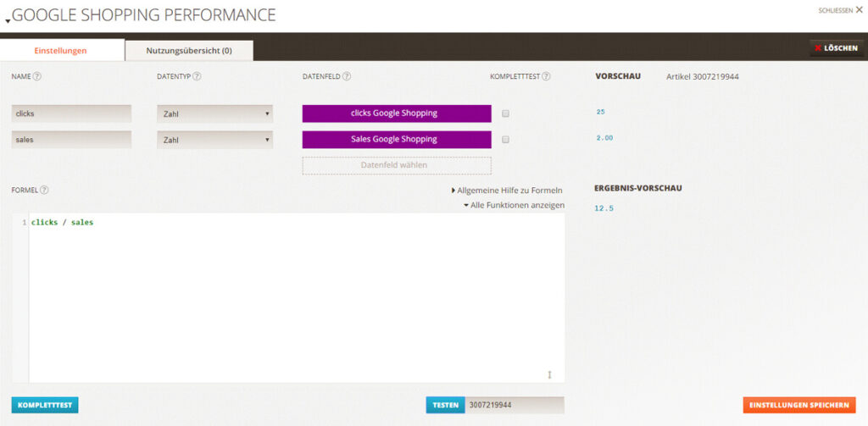The image size is (868, 426).
Task: Enable Komplettest checkbox for sales row
Action: tap(505, 140)
